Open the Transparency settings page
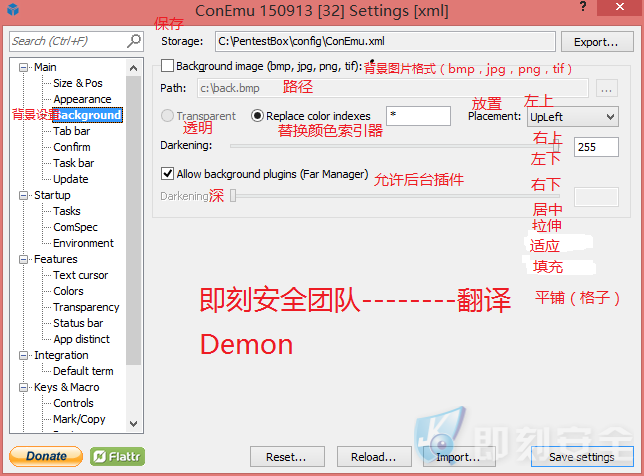 (x=86, y=307)
